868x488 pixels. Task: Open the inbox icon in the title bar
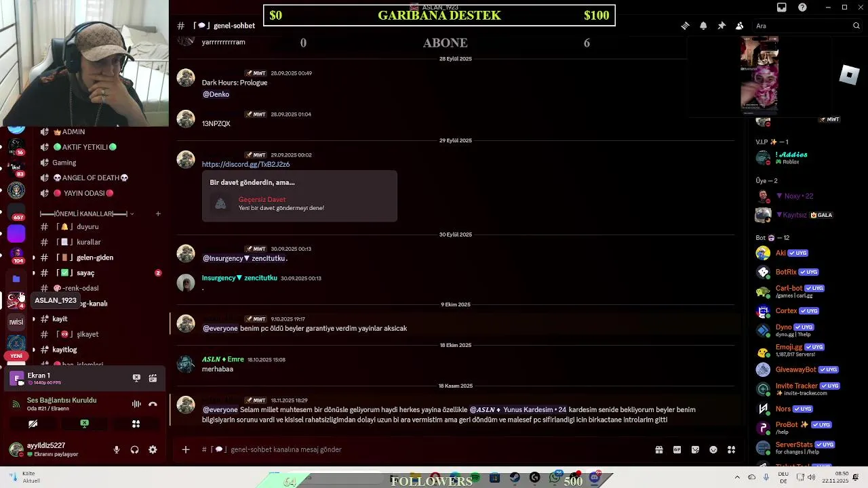(782, 7)
